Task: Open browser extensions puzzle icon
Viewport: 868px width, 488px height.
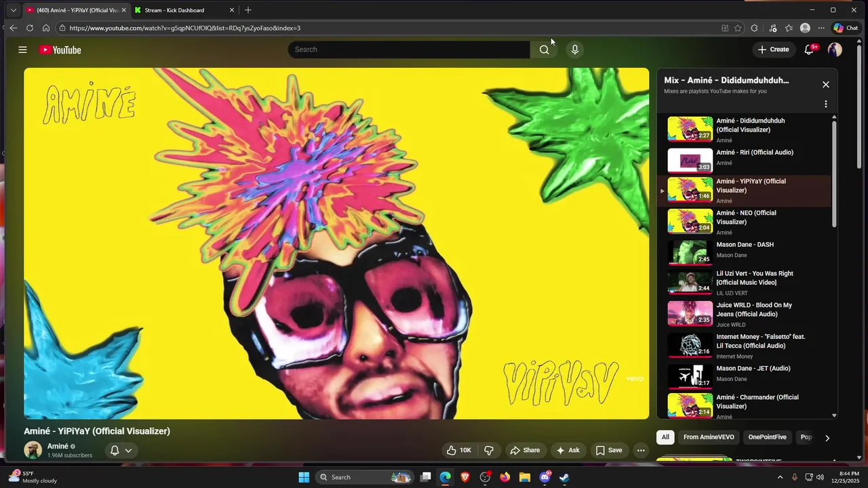Action: [x=754, y=28]
